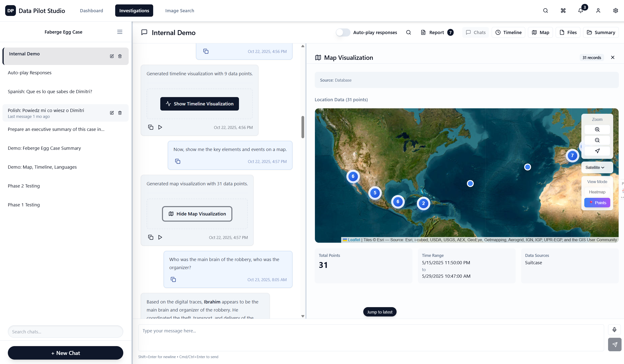Open the command palette icon
The image size is (624, 364).
pyautogui.click(x=563, y=11)
